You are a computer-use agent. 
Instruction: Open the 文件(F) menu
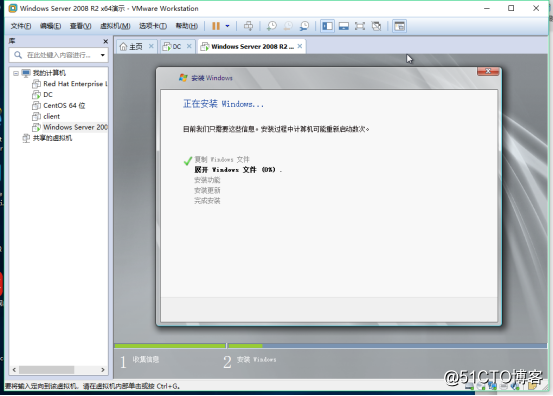click(x=20, y=26)
